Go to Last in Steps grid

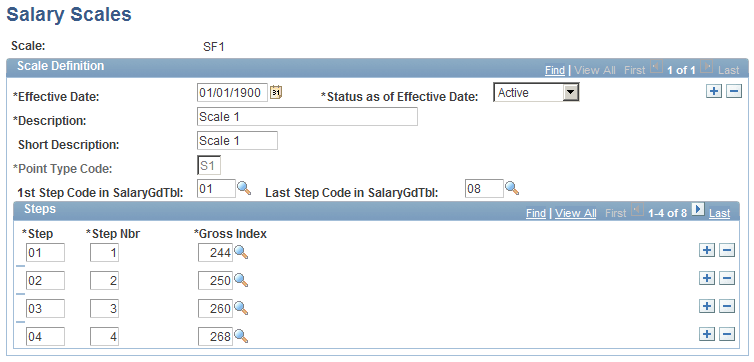719,213
